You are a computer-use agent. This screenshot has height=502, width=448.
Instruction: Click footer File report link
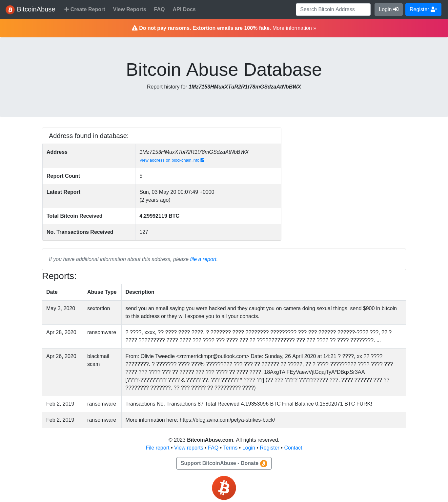(x=157, y=448)
